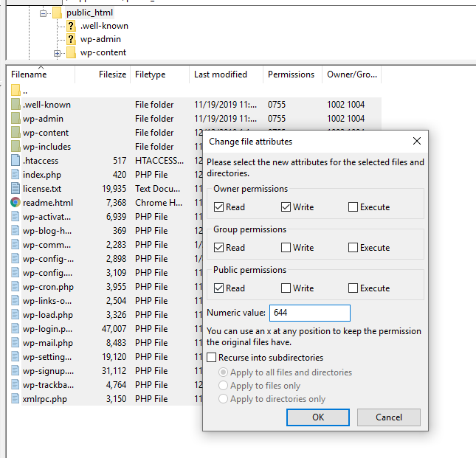Click the xmlrpc.php file icon
Image resolution: width=476 pixels, height=458 pixels.
tap(16, 399)
